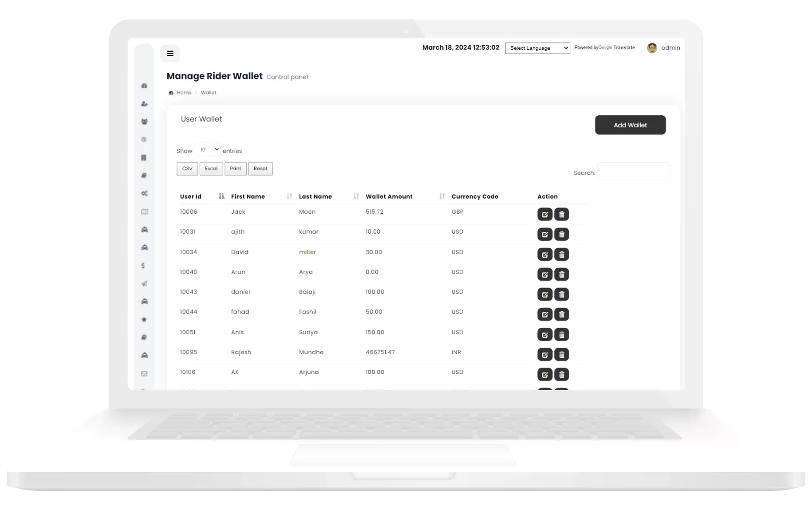Image resolution: width=812 pixels, height=513 pixels.
Task: Open the dollar sign sidebar icon
Action: tap(143, 266)
